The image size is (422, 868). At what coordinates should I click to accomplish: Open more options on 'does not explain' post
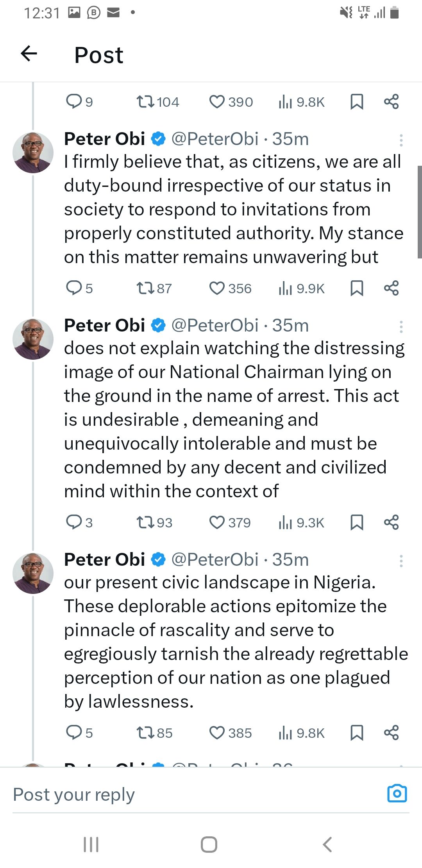tap(401, 326)
